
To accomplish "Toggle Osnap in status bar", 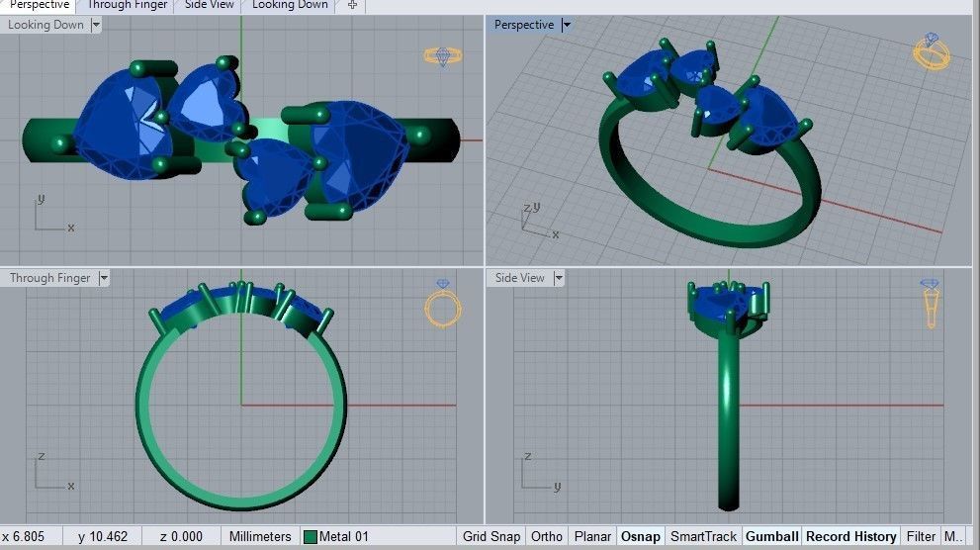I will (x=640, y=536).
